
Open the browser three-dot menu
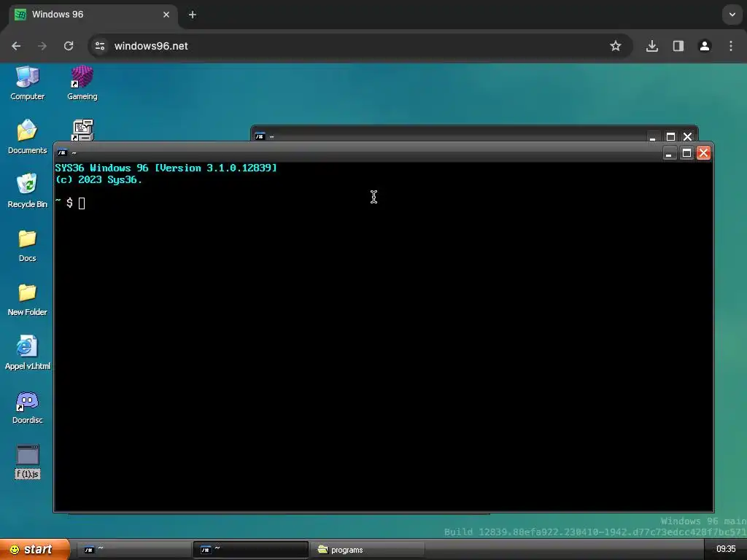click(x=731, y=46)
